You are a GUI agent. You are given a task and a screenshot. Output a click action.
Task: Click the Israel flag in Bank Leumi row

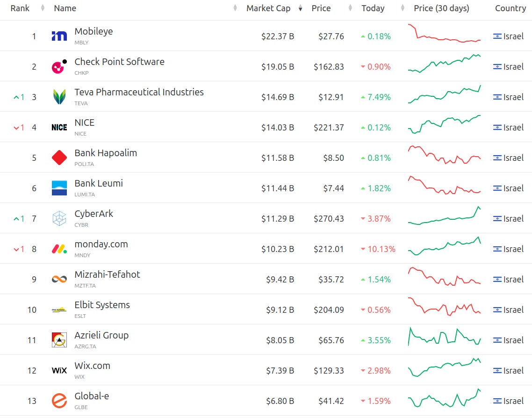click(497, 188)
